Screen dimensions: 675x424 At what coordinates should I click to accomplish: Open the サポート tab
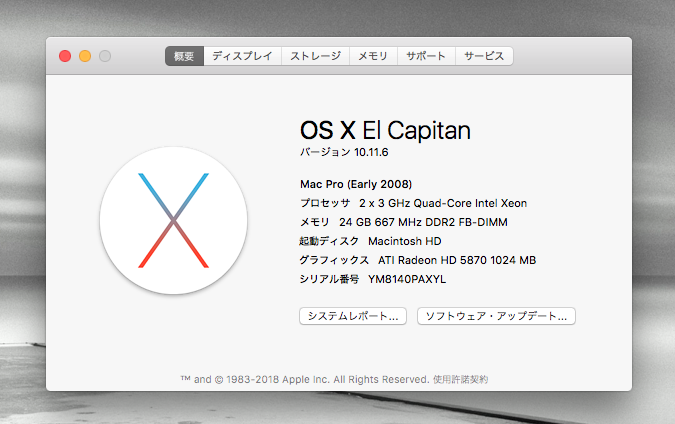pos(426,56)
